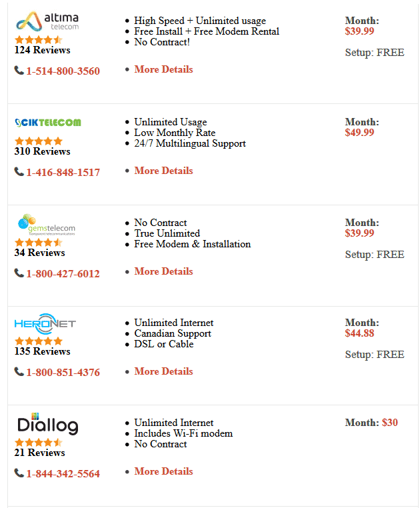Click the phone icon beside 1-514-800-3560
This screenshot has width=420, height=508.
click(19, 71)
